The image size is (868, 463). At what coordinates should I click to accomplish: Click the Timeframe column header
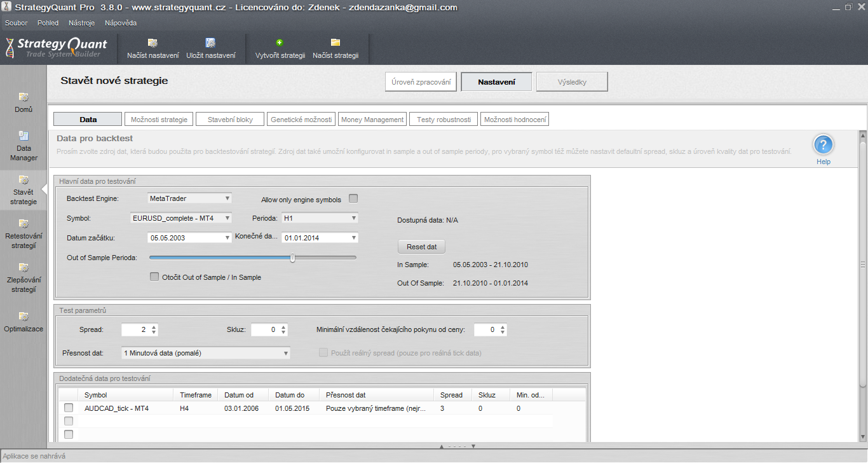pos(196,395)
